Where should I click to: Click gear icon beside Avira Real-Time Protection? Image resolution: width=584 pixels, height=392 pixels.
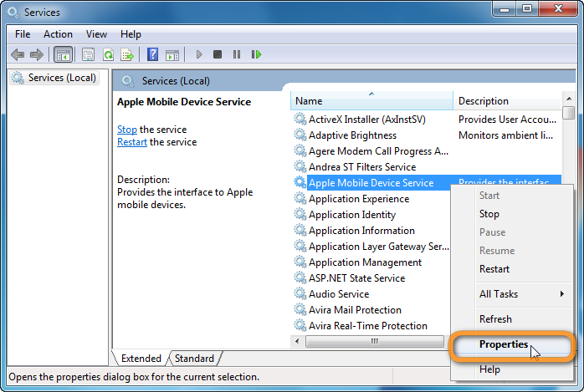pos(300,325)
